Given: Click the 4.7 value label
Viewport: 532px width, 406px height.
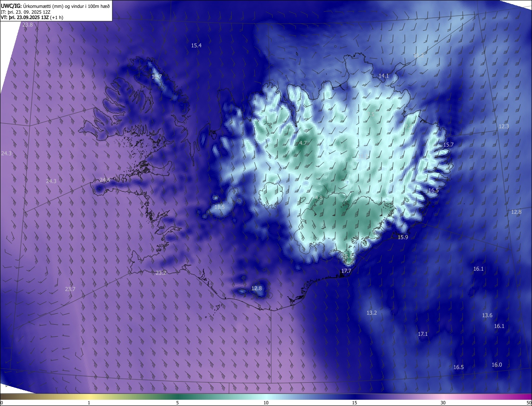Looking at the screenshot, I should 303,143.
